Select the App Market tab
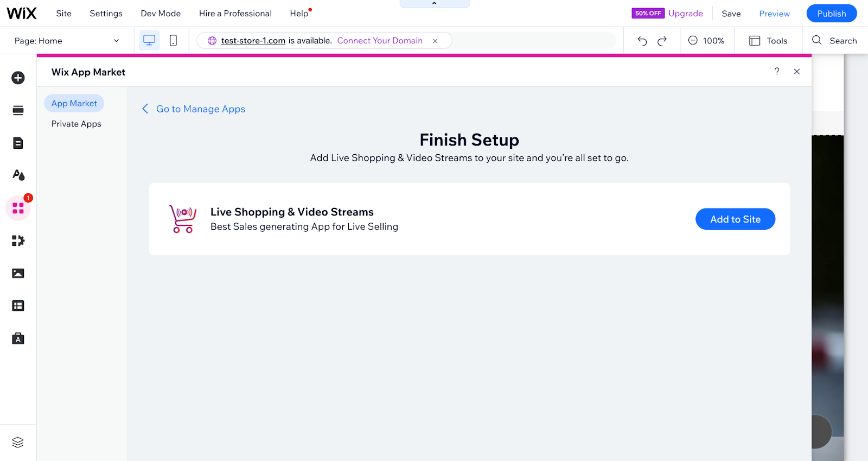The height and width of the screenshot is (461, 868). pyautogui.click(x=74, y=103)
